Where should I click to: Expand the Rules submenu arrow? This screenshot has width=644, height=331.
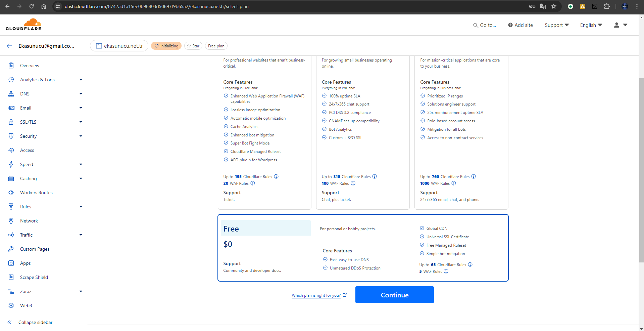81,207
